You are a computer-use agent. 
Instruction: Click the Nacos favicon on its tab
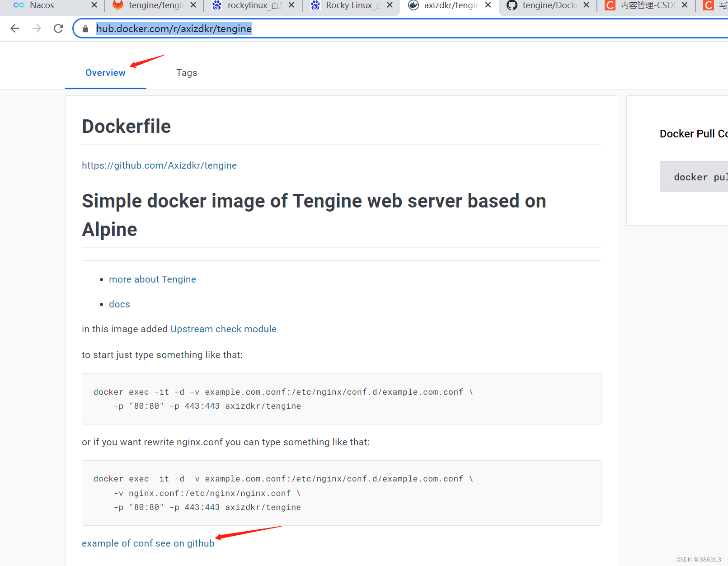(x=19, y=5)
